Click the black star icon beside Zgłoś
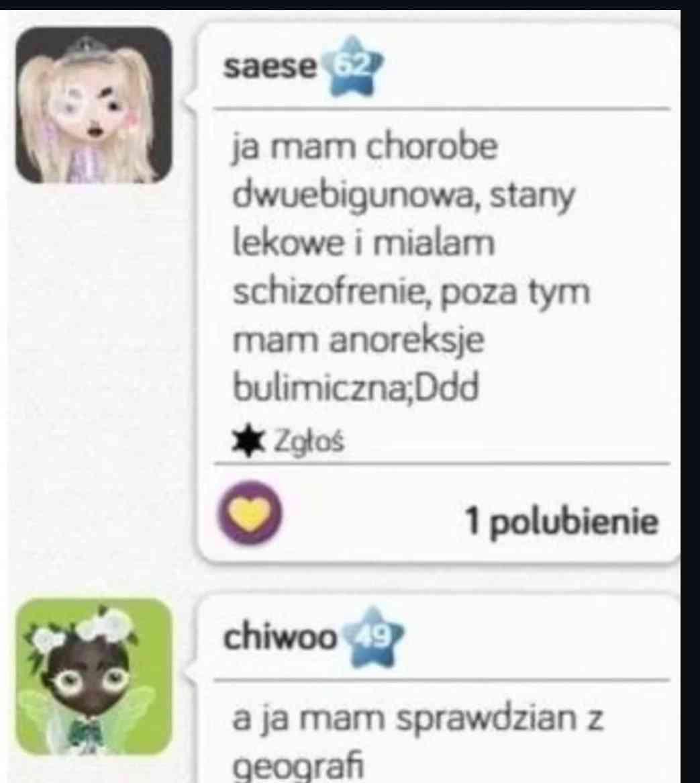 click(248, 441)
